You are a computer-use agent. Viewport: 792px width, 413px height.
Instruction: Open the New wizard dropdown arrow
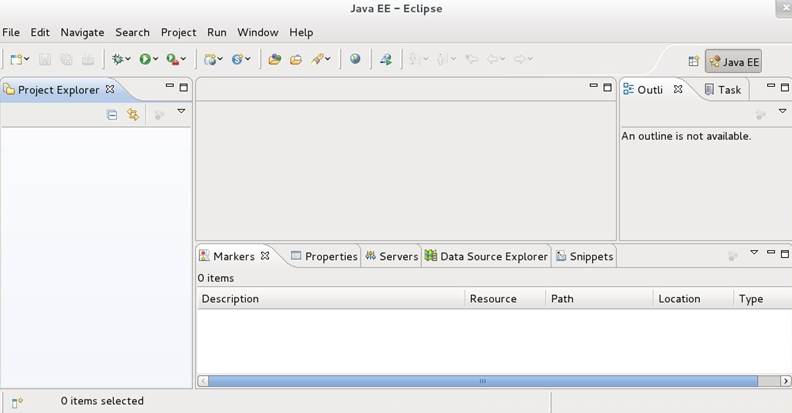tap(27, 59)
